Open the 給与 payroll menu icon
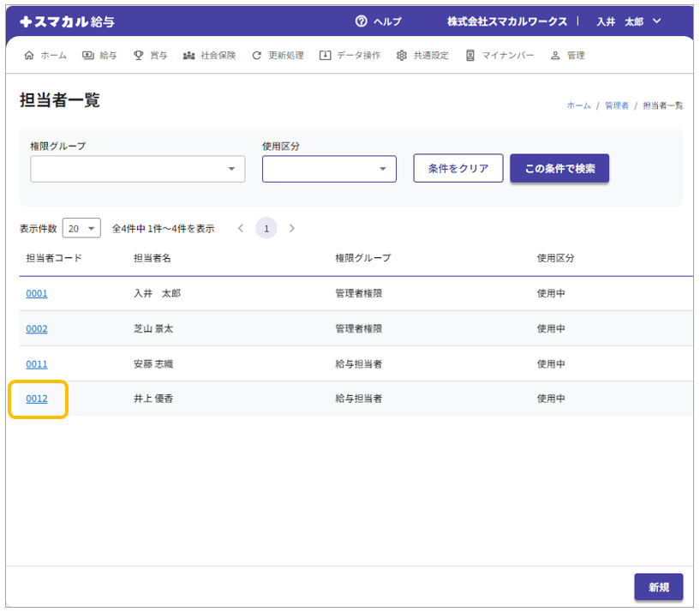Image resolution: width=700 pixels, height=612 pixels. click(88, 56)
